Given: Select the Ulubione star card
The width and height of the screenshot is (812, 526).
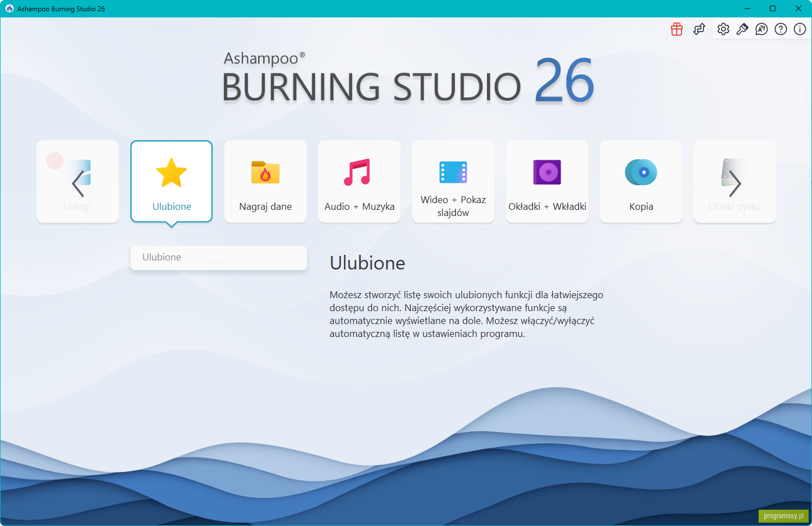Looking at the screenshot, I should (172, 181).
